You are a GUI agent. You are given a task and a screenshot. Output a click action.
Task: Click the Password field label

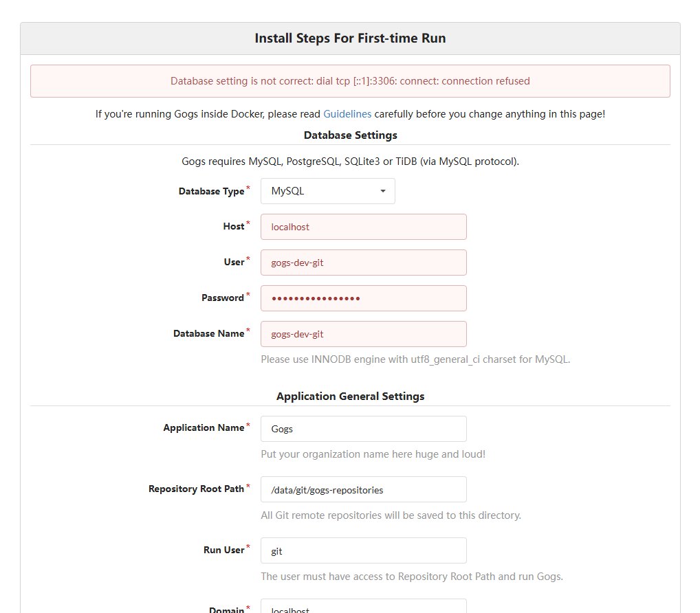(x=222, y=298)
